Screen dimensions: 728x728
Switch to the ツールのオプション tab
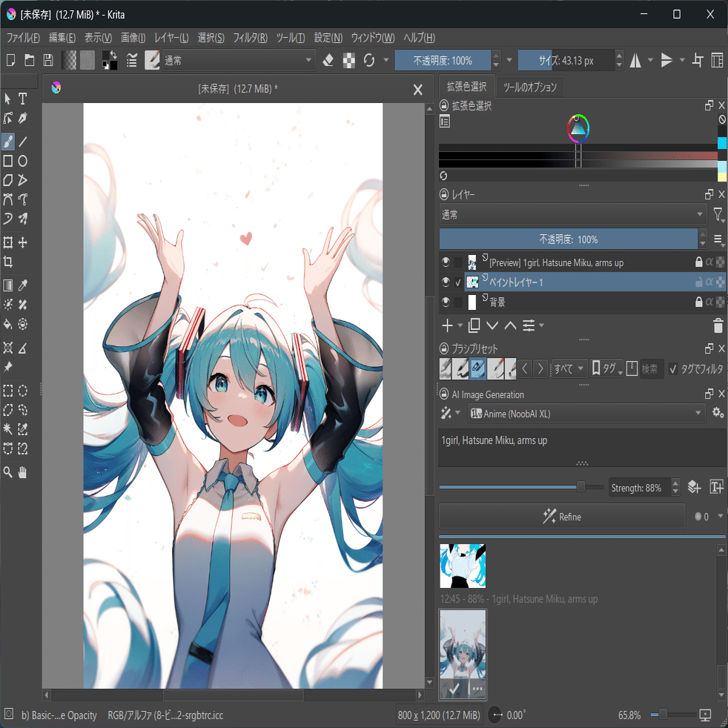(x=530, y=87)
